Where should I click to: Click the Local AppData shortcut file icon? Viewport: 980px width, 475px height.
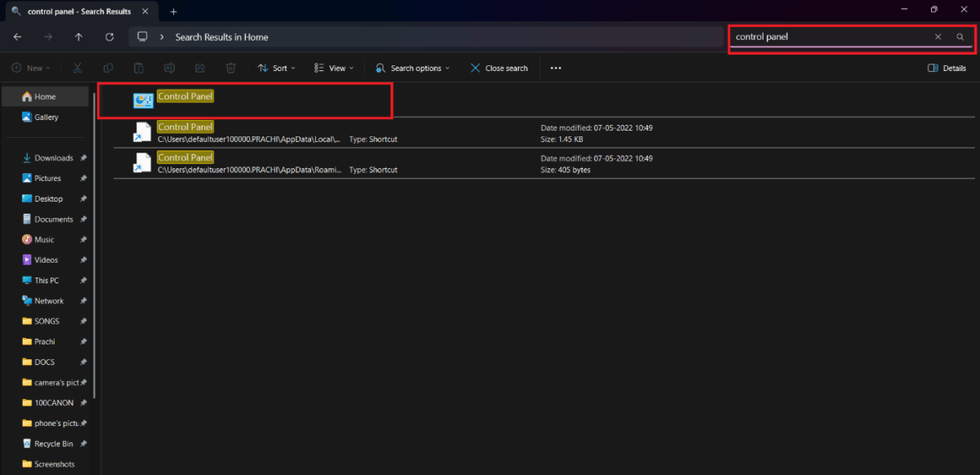pyautogui.click(x=143, y=132)
